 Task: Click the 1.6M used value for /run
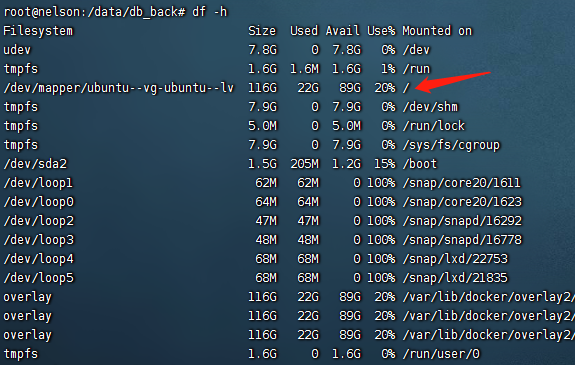pos(304,69)
